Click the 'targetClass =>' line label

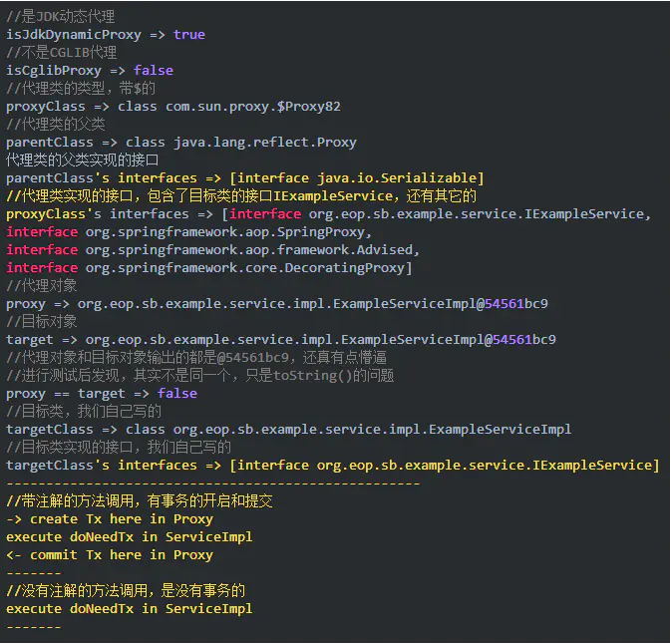(62, 430)
